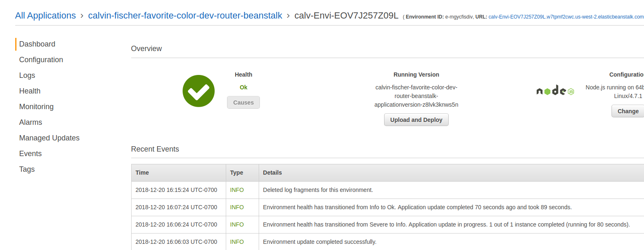The image size is (644, 250).
Task: Click 'Environment update completed successfully' event
Action: click(x=320, y=242)
